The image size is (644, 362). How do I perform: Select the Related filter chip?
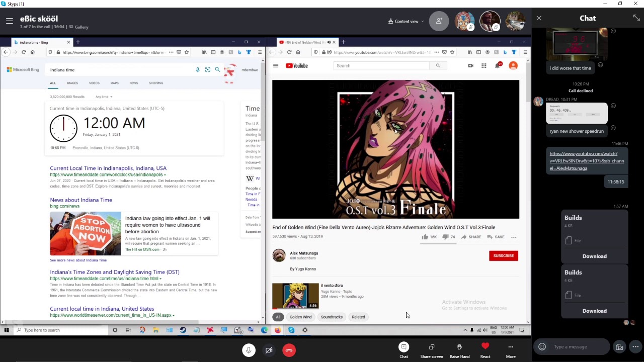tap(358, 317)
